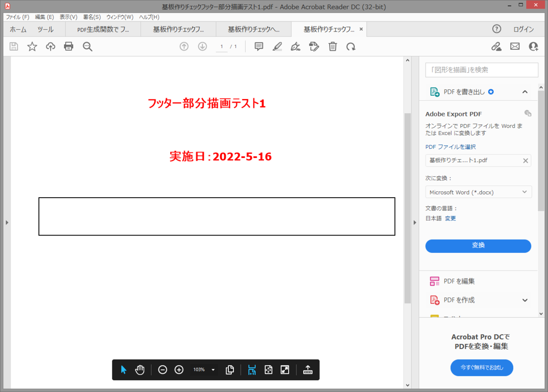Expand the left navigation pane arrow

7,223
